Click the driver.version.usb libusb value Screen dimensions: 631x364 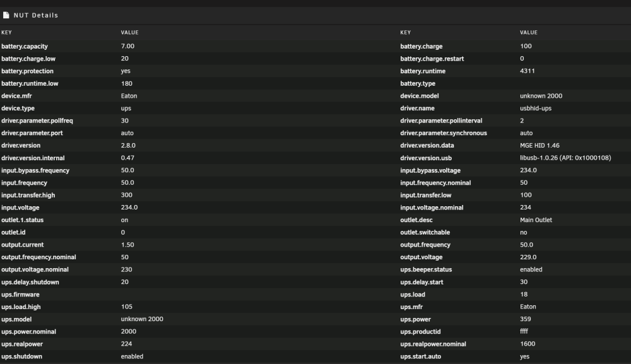tap(565, 158)
